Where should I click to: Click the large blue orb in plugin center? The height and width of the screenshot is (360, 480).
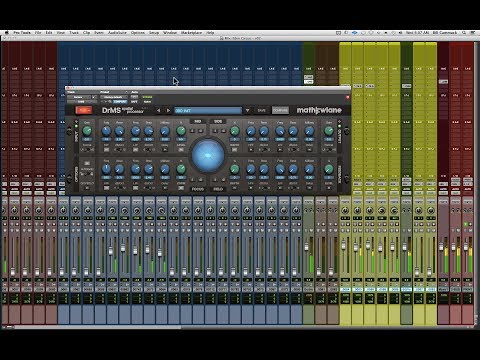[x=208, y=156]
